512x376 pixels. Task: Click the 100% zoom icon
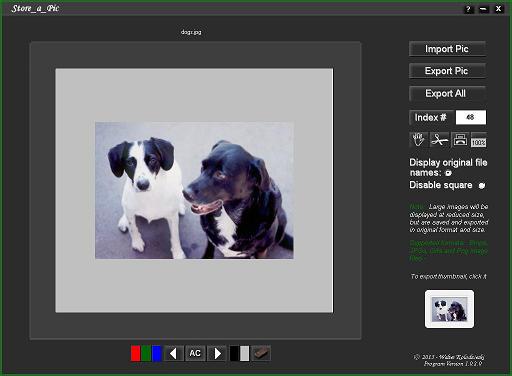pyautogui.click(x=478, y=140)
